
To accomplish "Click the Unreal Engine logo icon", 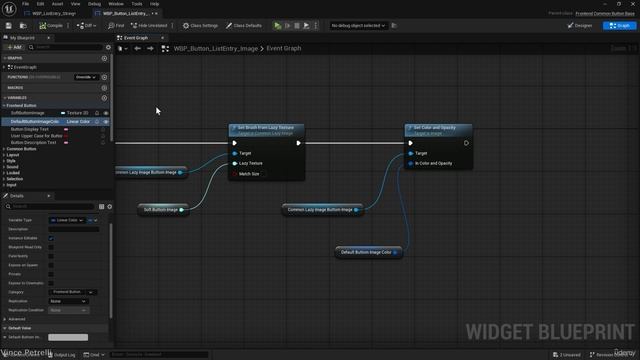I will (x=9, y=8).
